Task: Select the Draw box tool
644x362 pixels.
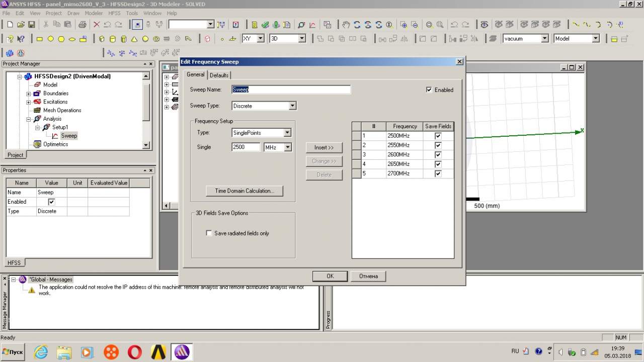Action: [102, 39]
